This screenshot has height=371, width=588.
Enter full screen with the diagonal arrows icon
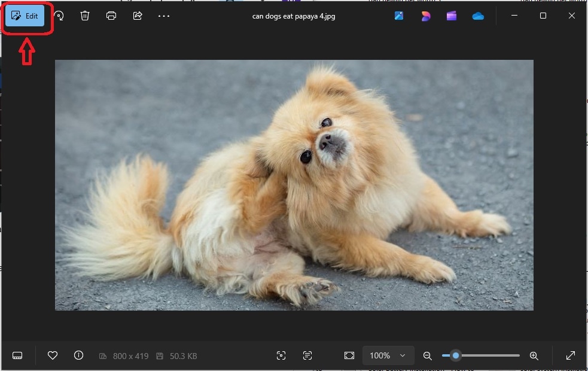tap(571, 355)
